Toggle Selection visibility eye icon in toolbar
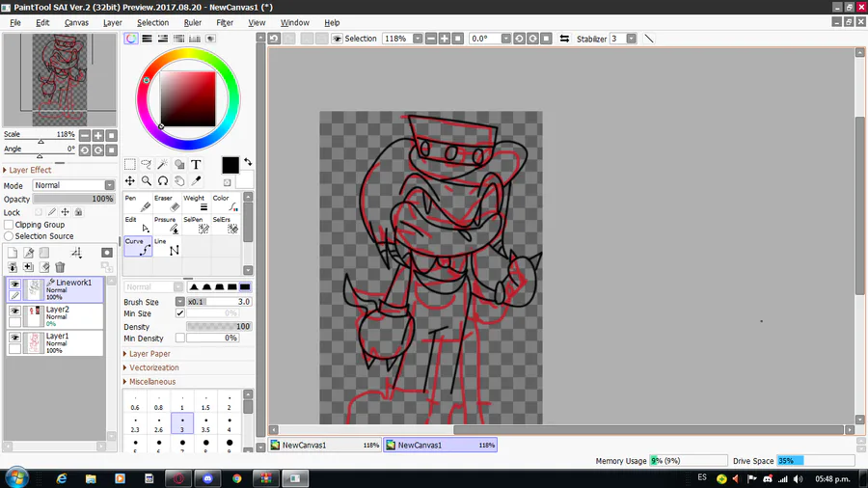The height and width of the screenshot is (488, 868). [x=337, y=39]
